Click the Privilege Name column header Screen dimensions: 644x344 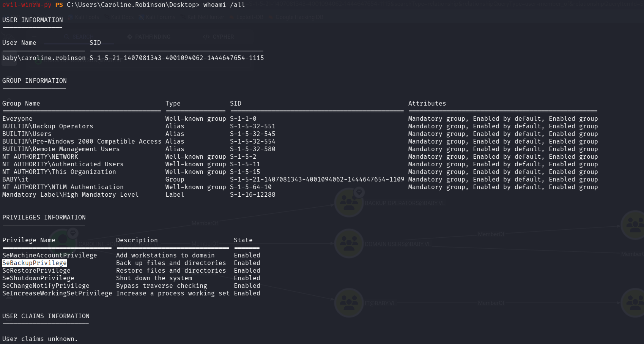pyautogui.click(x=29, y=240)
